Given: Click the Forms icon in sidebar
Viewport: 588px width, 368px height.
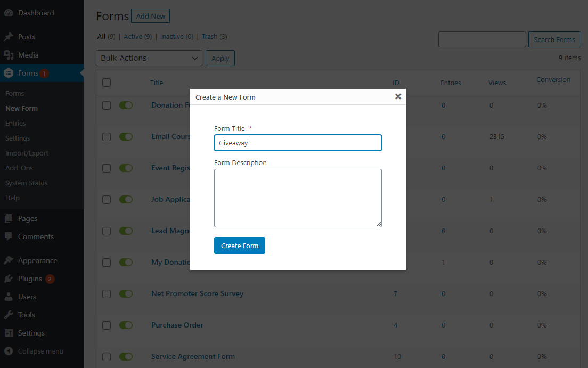Looking at the screenshot, I should point(9,73).
